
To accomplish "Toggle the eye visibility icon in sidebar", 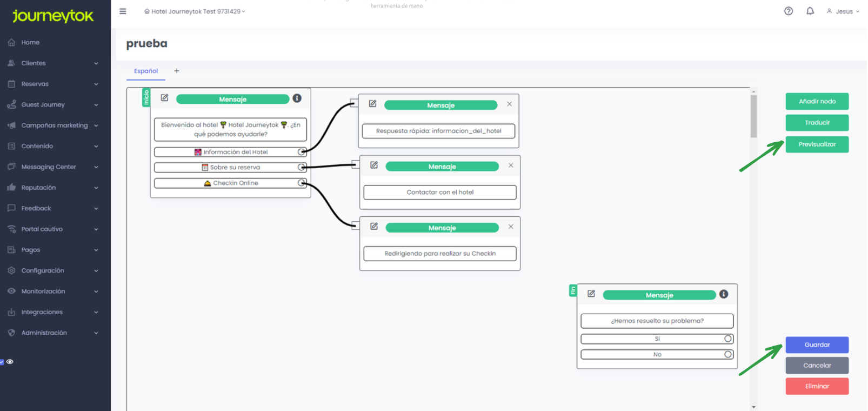I will [x=10, y=362].
